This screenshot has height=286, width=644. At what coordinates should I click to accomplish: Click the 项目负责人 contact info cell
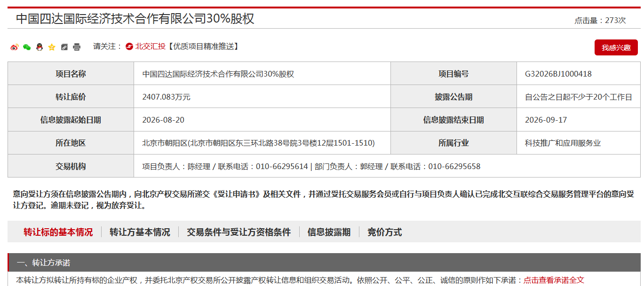coord(387,166)
